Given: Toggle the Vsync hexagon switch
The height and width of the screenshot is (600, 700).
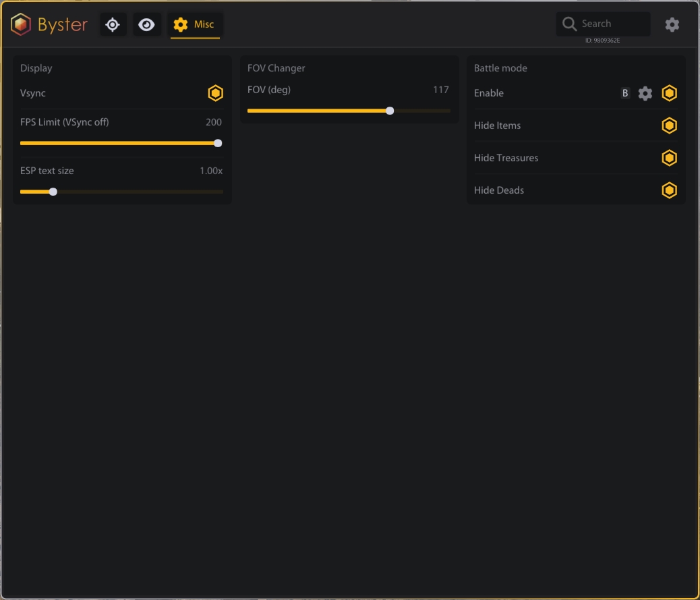Looking at the screenshot, I should coord(215,93).
